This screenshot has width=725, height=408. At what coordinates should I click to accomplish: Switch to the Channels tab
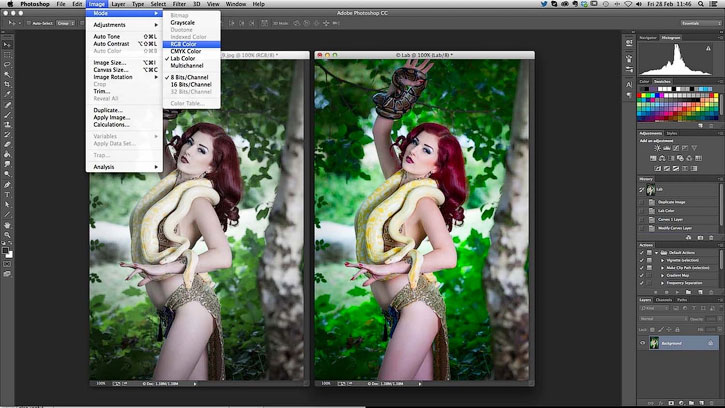pos(664,300)
